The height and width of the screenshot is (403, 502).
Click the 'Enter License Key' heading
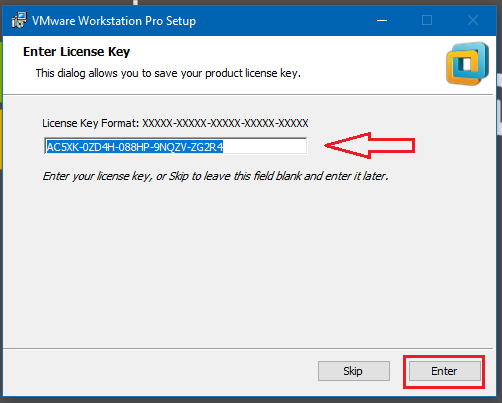point(76,52)
